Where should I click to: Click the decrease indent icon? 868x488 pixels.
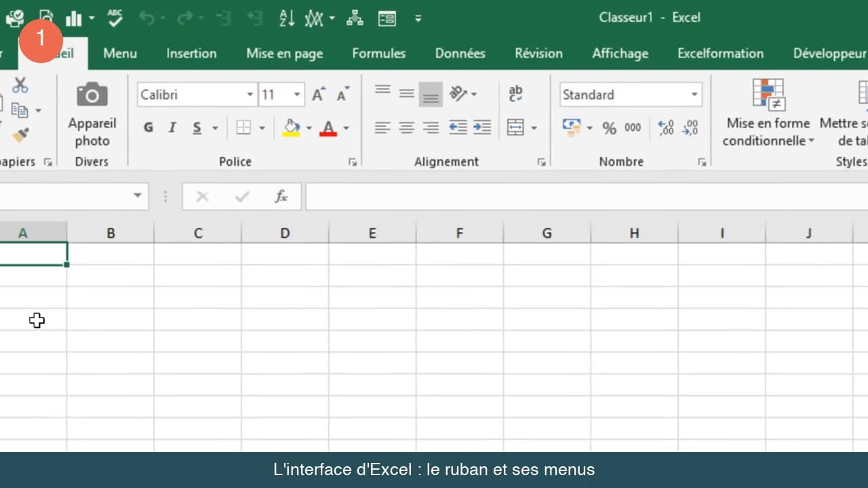[458, 127]
